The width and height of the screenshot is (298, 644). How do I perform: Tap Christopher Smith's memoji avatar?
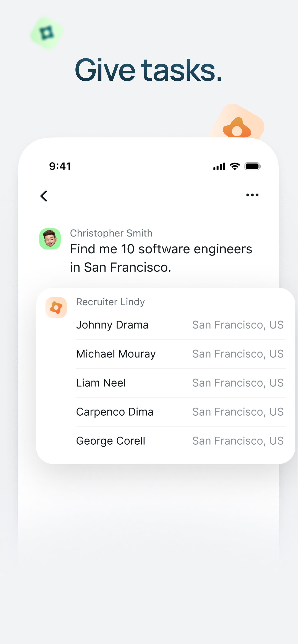[x=50, y=239]
